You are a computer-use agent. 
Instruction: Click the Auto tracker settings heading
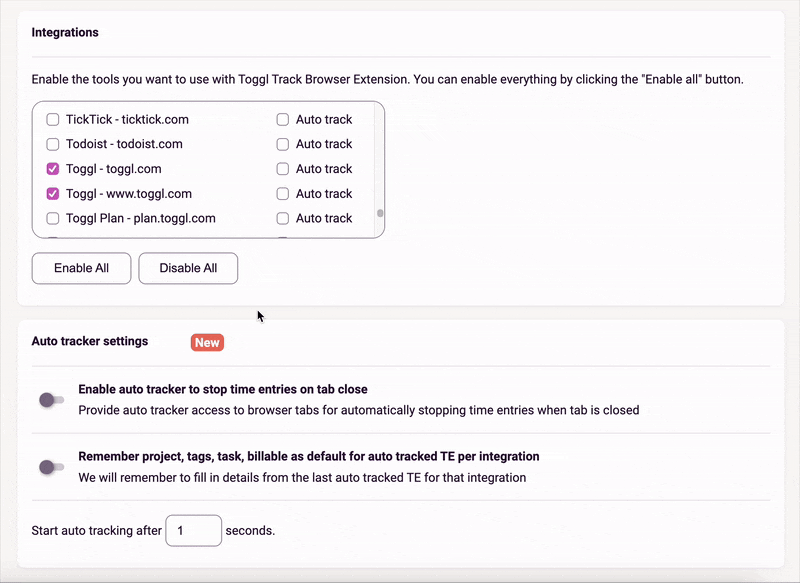pyautogui.click(x=88, y=341)
